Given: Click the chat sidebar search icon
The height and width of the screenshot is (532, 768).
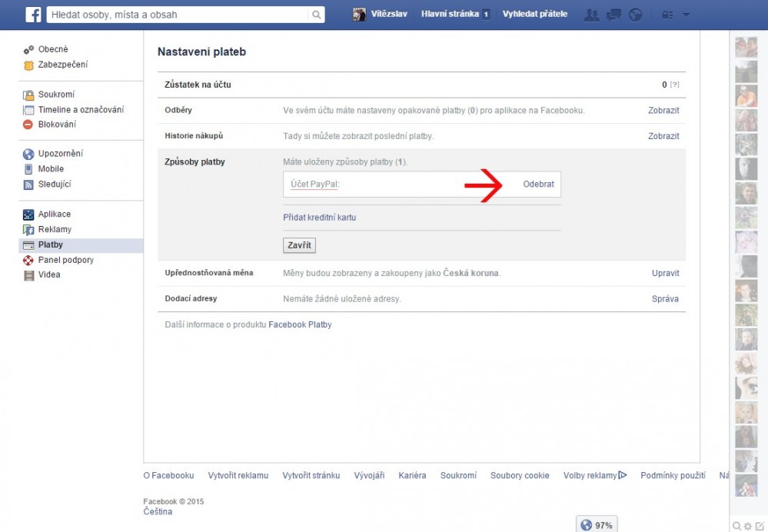Looking at the screenshot, I should coord(736,526).
